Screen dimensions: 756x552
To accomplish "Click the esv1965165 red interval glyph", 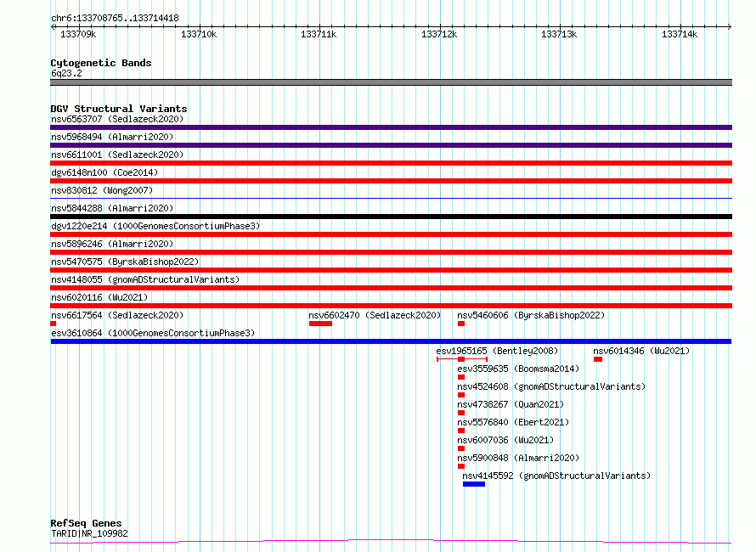I will pyautogui.click(x=462, y=359).
